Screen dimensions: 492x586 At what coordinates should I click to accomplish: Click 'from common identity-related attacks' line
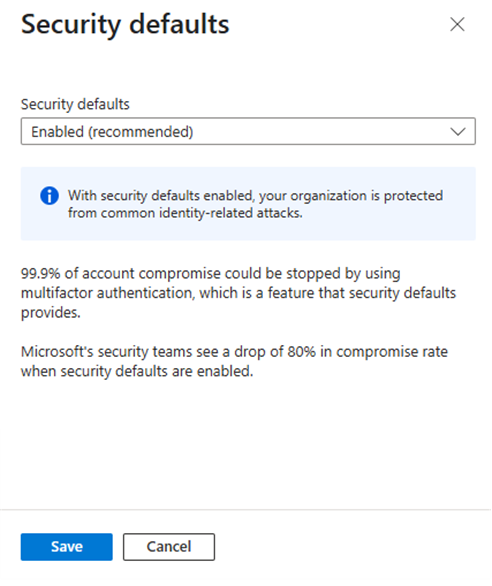185,213
